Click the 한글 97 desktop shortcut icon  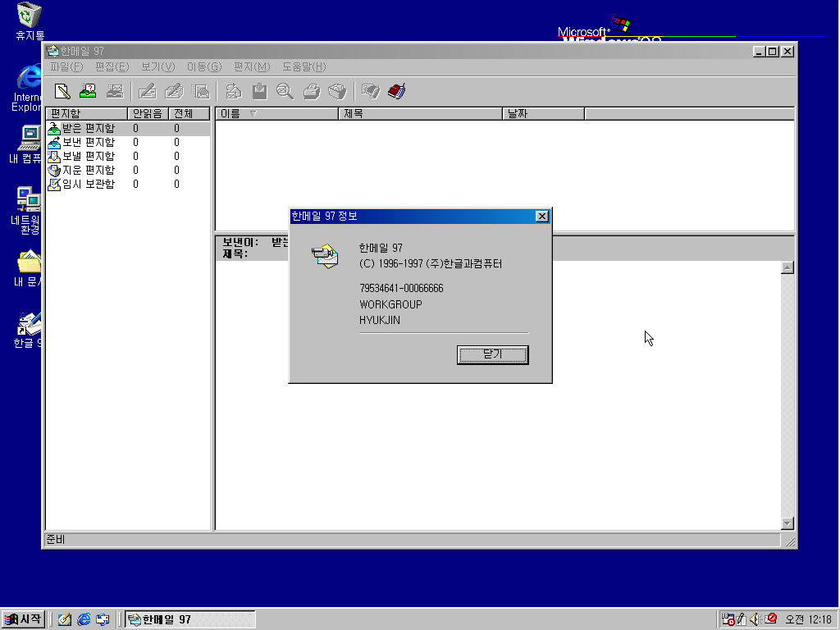coord(28,330)
